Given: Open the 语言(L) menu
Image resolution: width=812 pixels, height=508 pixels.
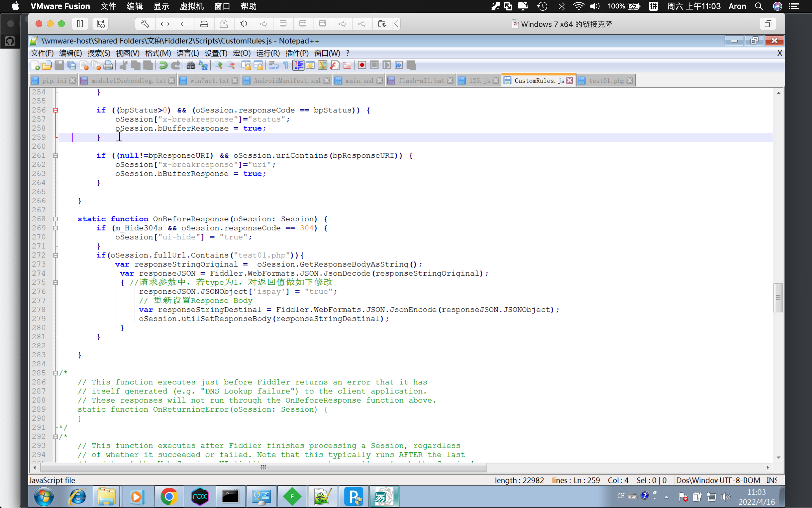Looking at the screenshot, I should click(x=188, y=53).
